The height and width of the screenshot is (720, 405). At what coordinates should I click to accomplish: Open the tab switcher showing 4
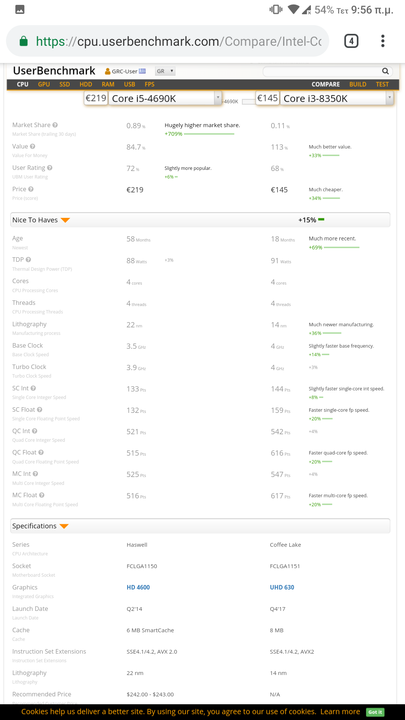click(x=351, y=41)
